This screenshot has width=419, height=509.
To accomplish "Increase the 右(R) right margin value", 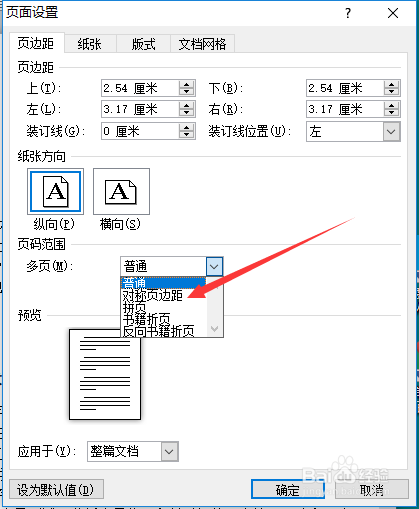I will coord(392,106).
